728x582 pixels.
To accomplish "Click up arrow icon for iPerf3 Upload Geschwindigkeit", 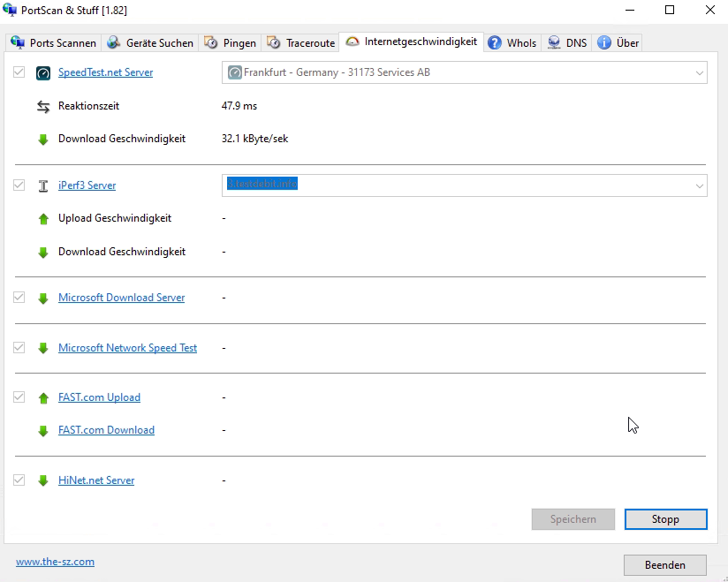I will click(43, 219).
